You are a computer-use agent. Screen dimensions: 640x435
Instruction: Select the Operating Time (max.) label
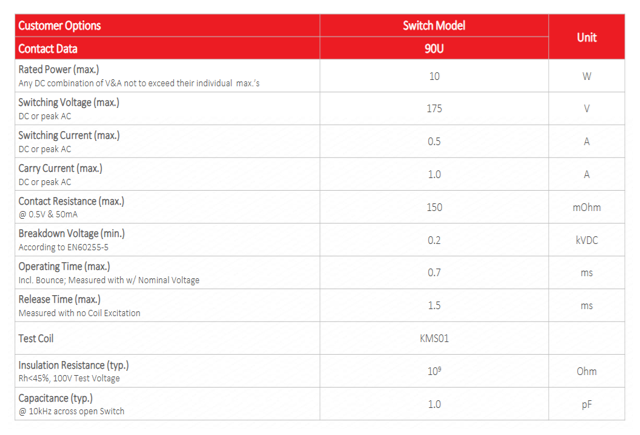(65, 266)
